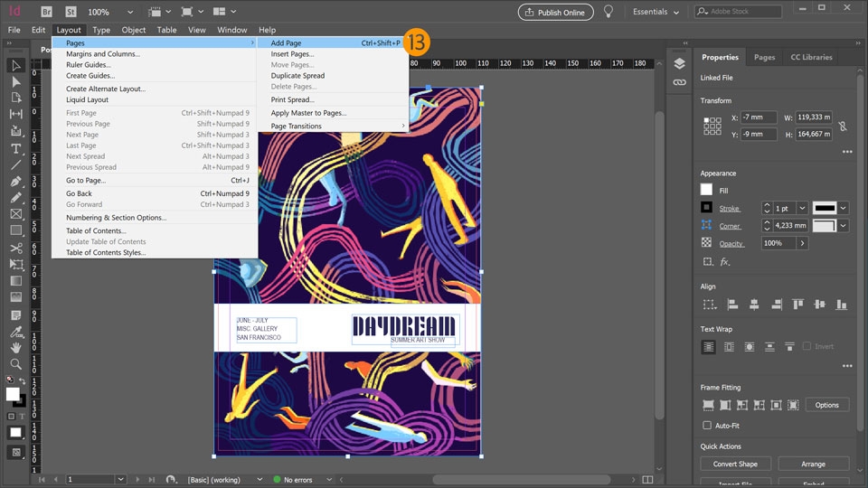Toggle constrain proportions link for width and height
The width and height of the screenshot is (868, 488).
(x=843, y=126)
